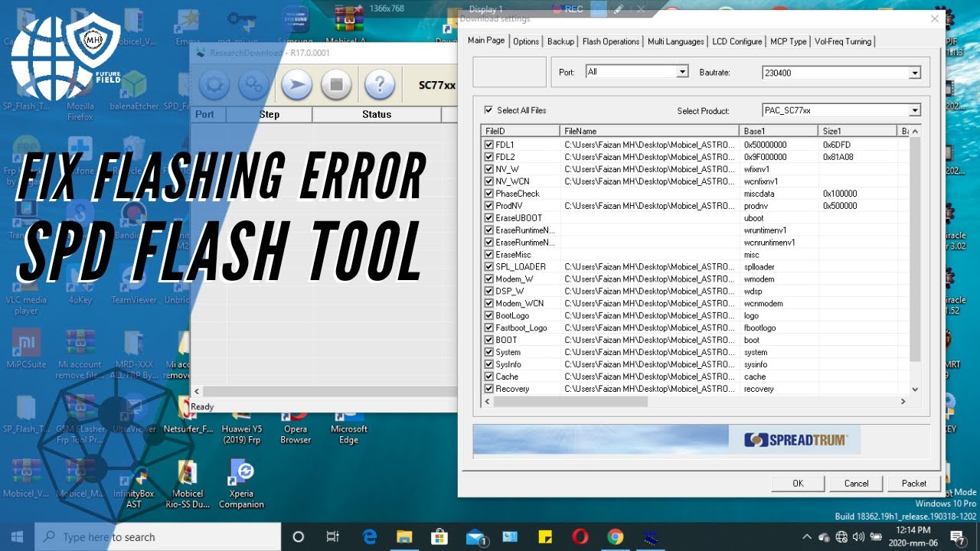The height and width of the screenshot is (551, 980).
Task: Switch to the Options tab
Action: pyautogui.click(x=526, y=41)
